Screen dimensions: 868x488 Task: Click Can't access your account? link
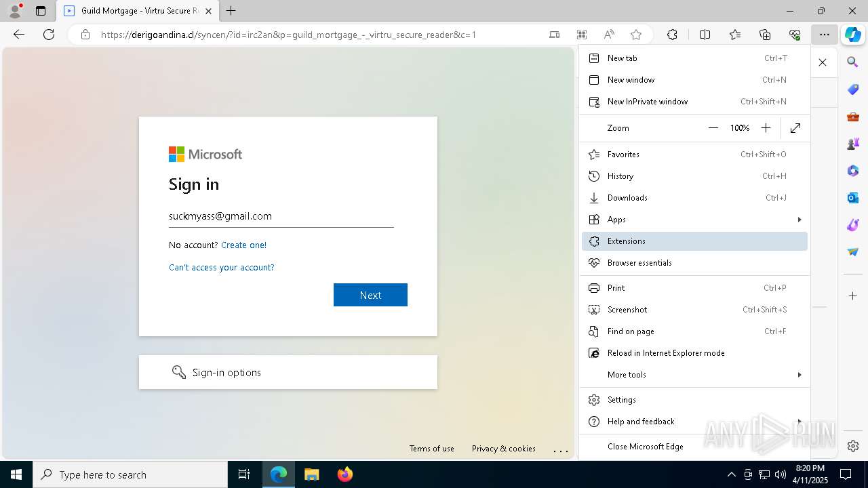coord(222,268)
